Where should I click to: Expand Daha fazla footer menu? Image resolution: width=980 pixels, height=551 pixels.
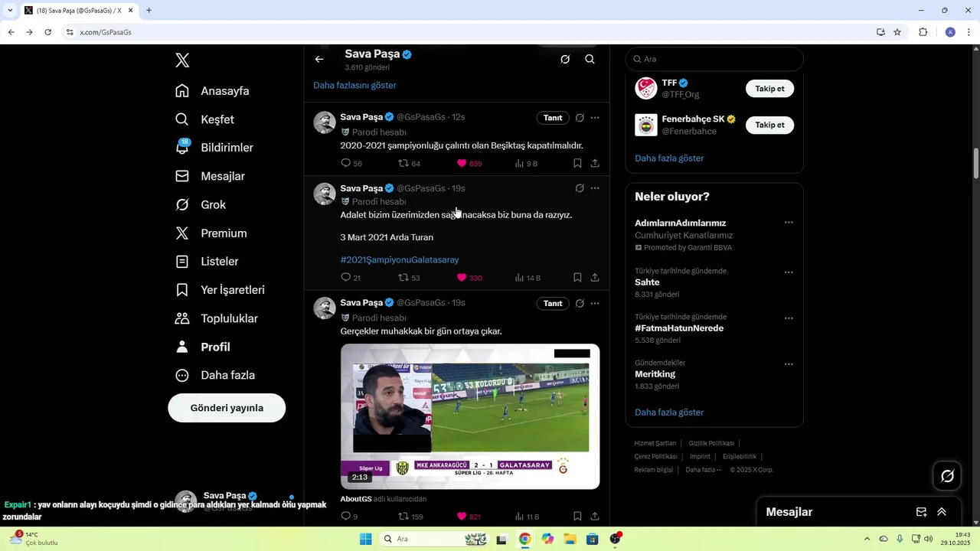[704, 470]
